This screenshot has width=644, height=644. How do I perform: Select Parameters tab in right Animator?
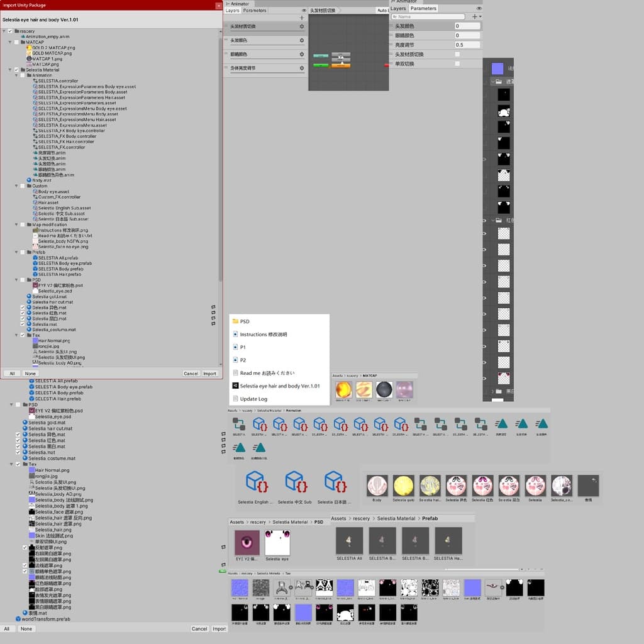[x=423, y=9]
